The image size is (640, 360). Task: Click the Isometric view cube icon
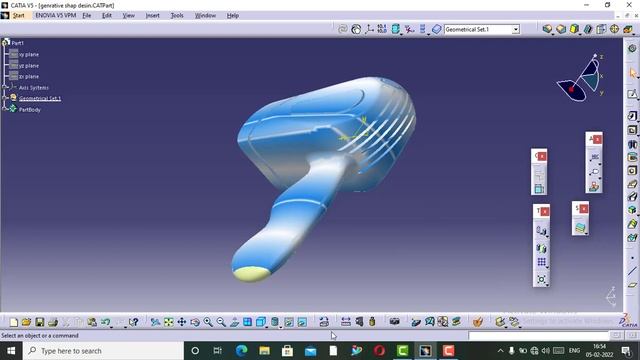(x=261, y=322)
